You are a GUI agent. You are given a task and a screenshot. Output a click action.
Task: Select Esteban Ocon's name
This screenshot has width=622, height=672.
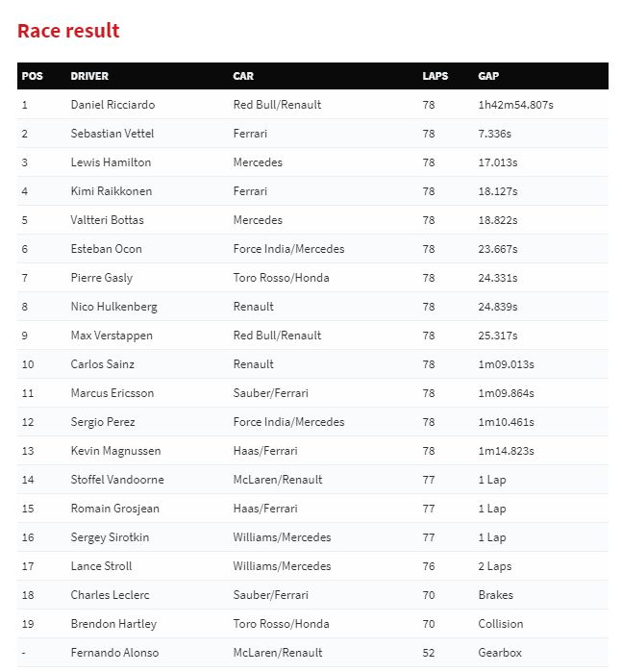[x=106, y=249]
